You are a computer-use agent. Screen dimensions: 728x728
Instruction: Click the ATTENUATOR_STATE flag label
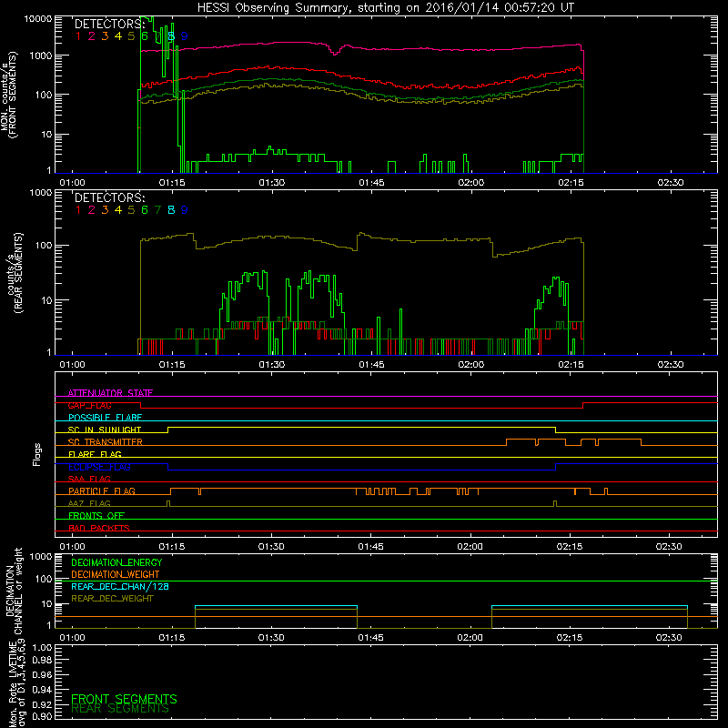click(x=110, y=393)
